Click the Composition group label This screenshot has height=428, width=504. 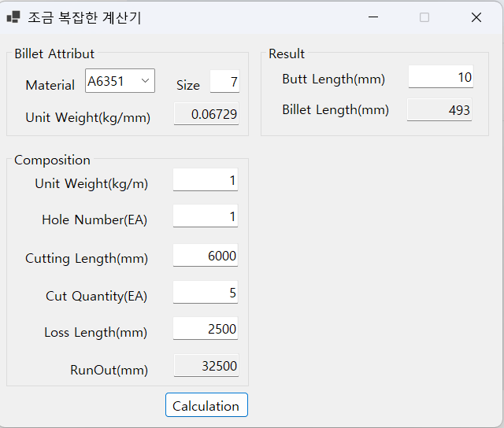click(53, 160)
